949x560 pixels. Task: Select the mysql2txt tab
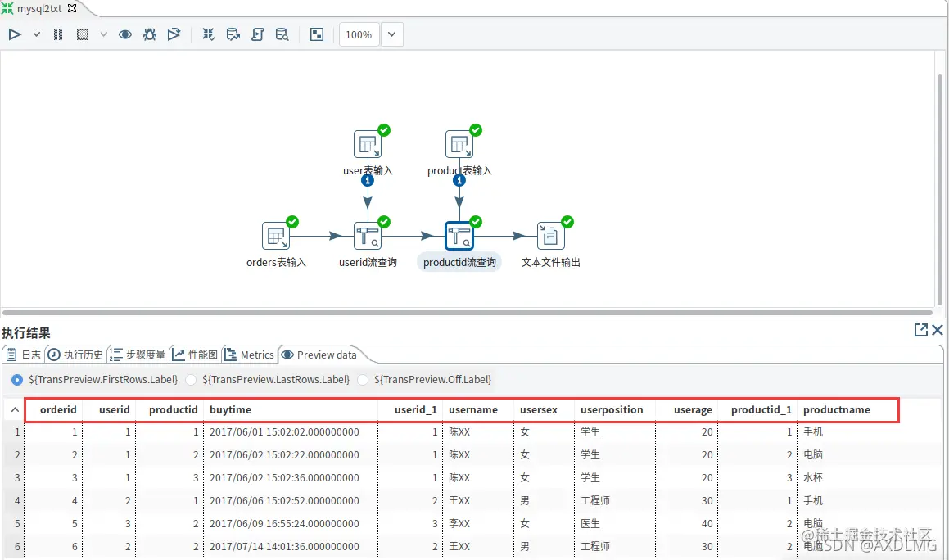(39, 8)
